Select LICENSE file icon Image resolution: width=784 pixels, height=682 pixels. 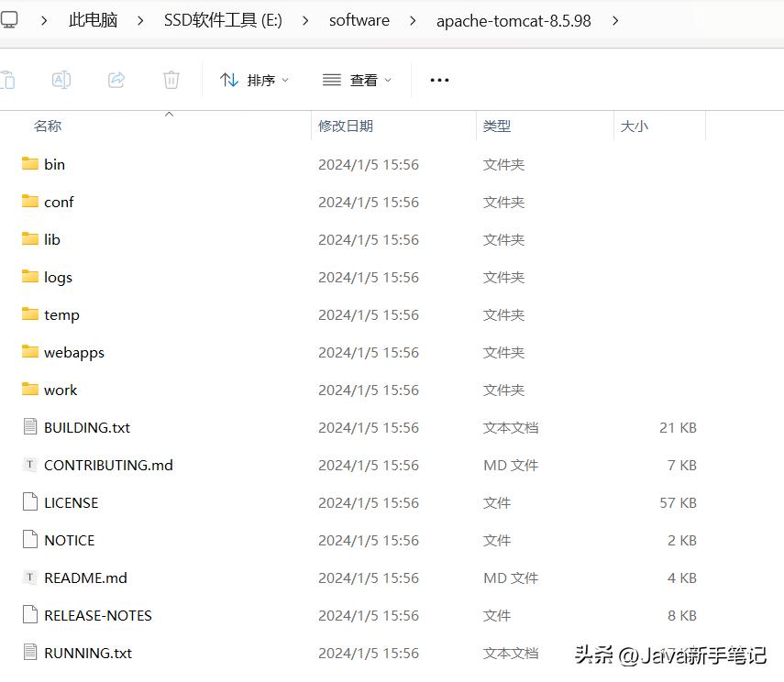(x=30, y=502)
